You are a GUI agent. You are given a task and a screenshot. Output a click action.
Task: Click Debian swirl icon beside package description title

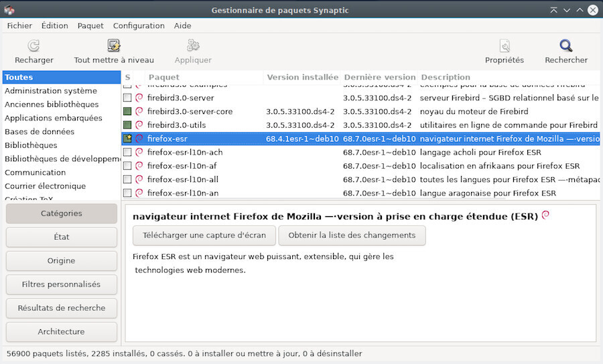[x=545, y=215]
